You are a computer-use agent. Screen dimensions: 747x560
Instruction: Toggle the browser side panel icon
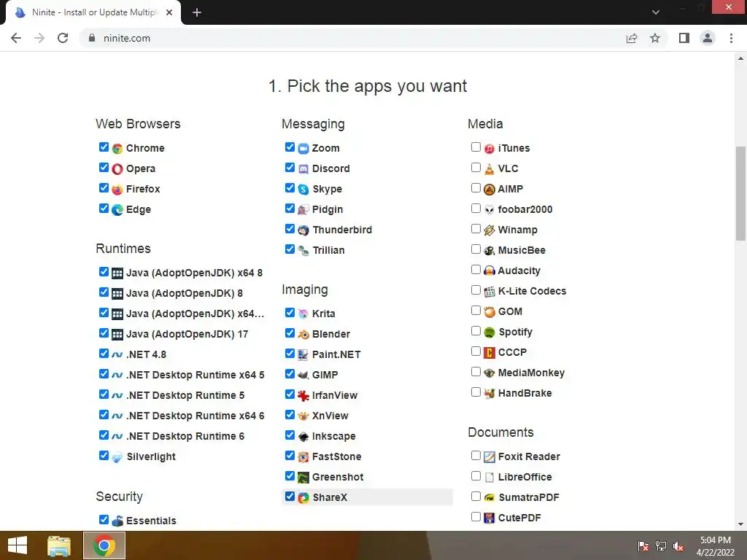pos(684,38)
